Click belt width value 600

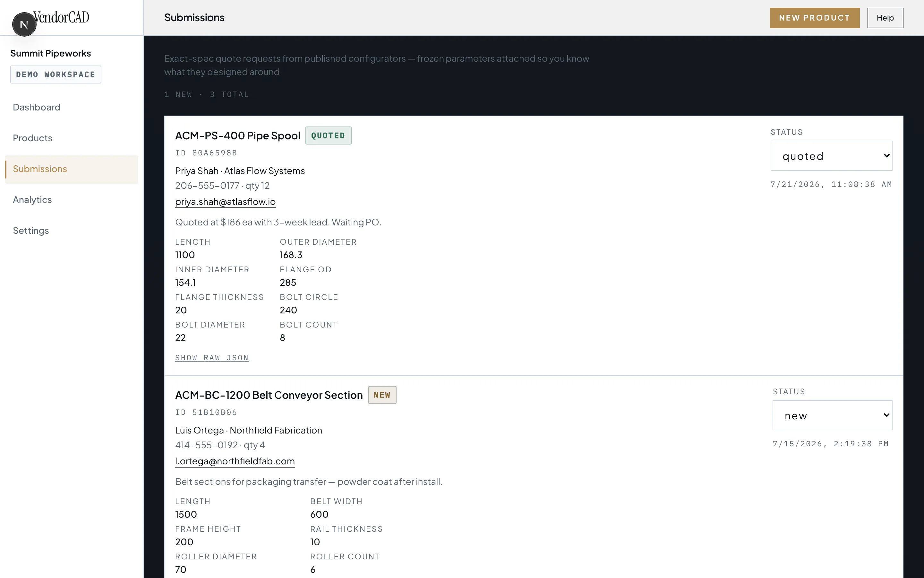coord(319,514)
